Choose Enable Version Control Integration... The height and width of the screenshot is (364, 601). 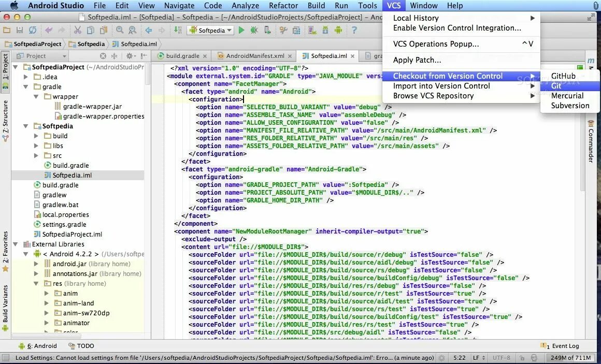461,28
